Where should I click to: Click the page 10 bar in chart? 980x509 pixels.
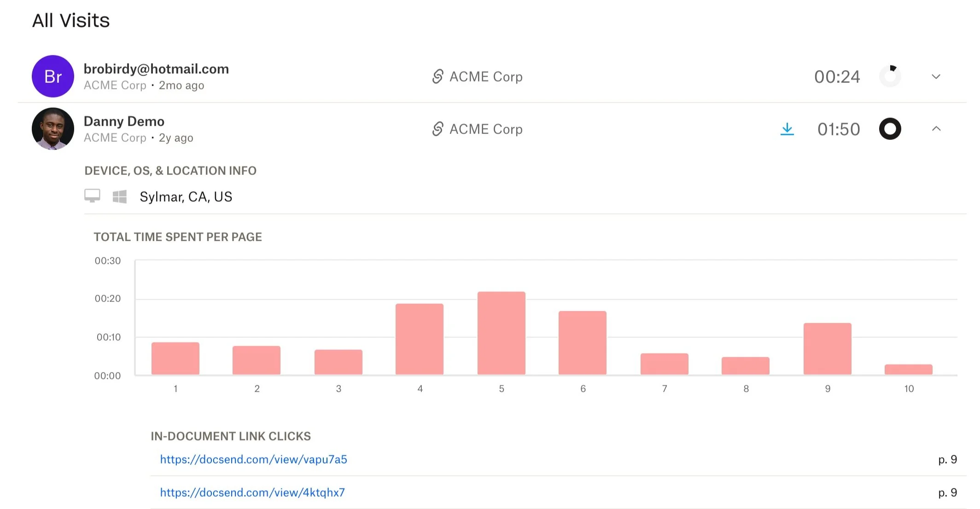[x=908, y=369]
